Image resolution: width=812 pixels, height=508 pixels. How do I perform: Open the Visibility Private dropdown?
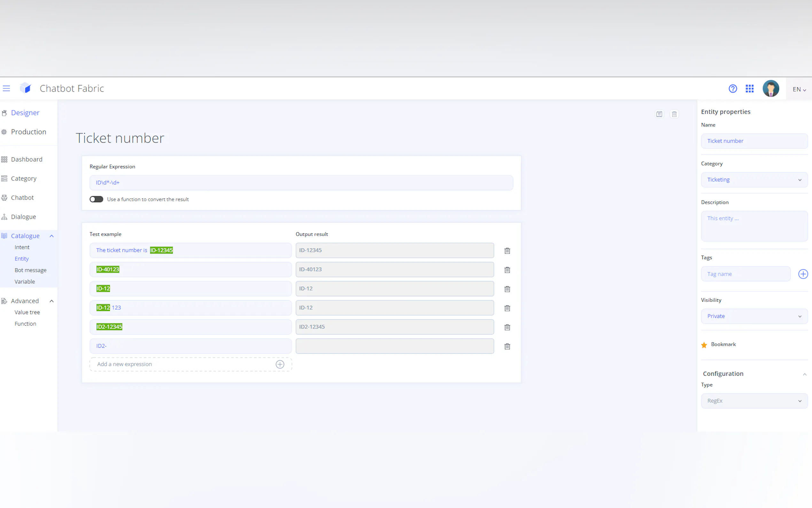[754, 316]
